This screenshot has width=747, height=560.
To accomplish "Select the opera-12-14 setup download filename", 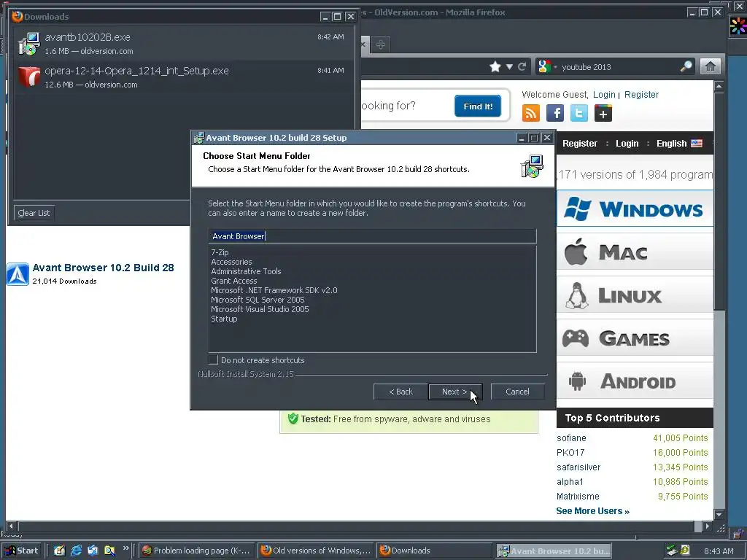I will click(136, 71).
